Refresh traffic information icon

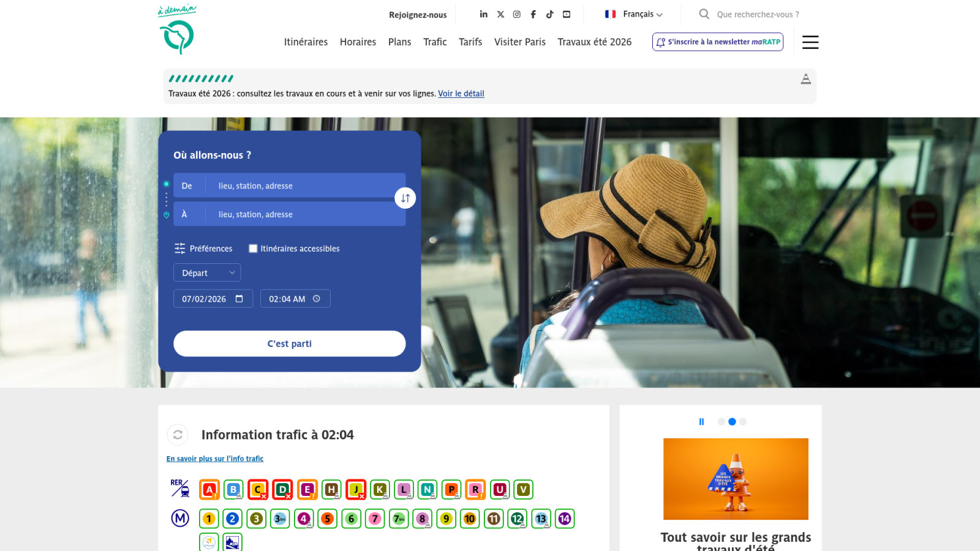(x=178, y=435)
